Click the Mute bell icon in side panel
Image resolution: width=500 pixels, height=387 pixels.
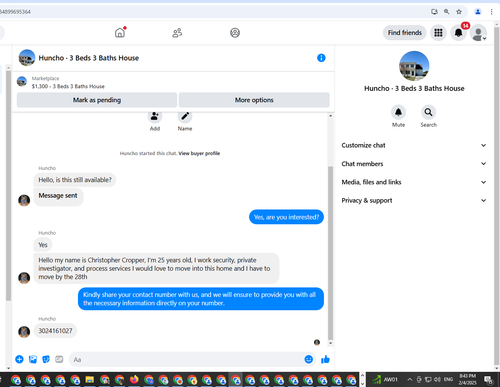pos(398,112)
